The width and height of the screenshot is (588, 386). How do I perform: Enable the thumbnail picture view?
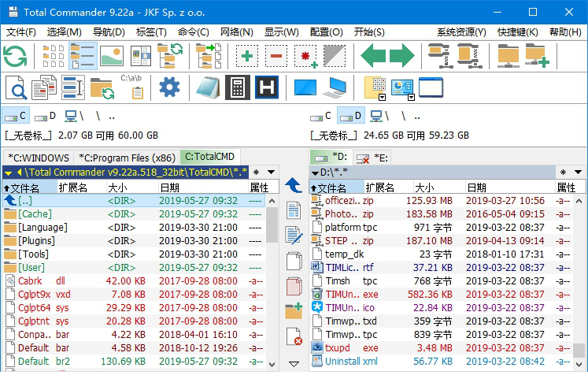tap(112, 56)
